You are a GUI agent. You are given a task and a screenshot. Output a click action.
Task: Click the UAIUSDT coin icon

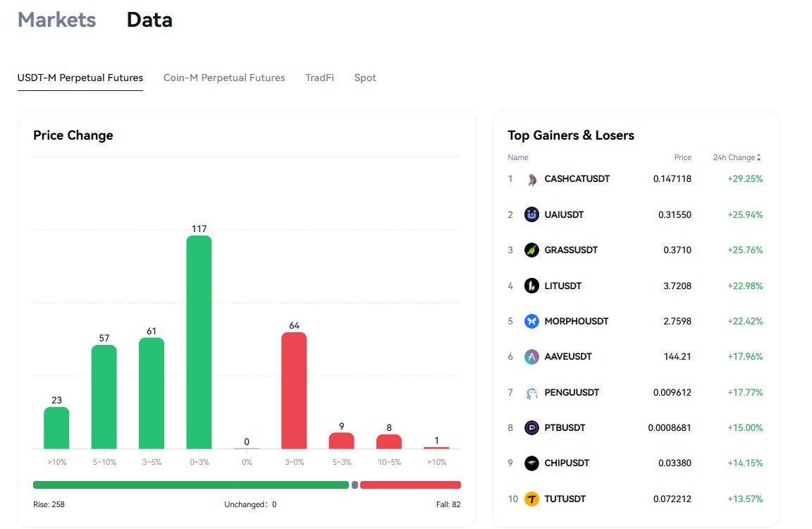tap(531, 214)
